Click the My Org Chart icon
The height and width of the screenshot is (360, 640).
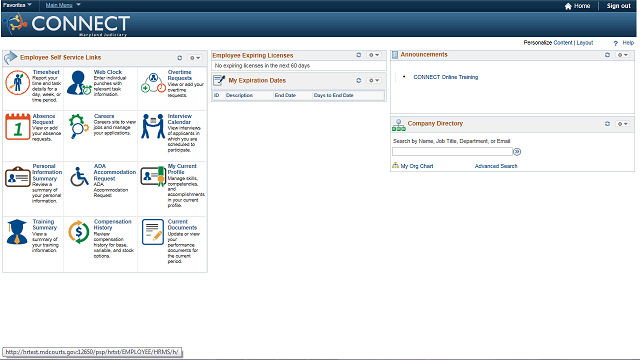(x=395, y=165)
